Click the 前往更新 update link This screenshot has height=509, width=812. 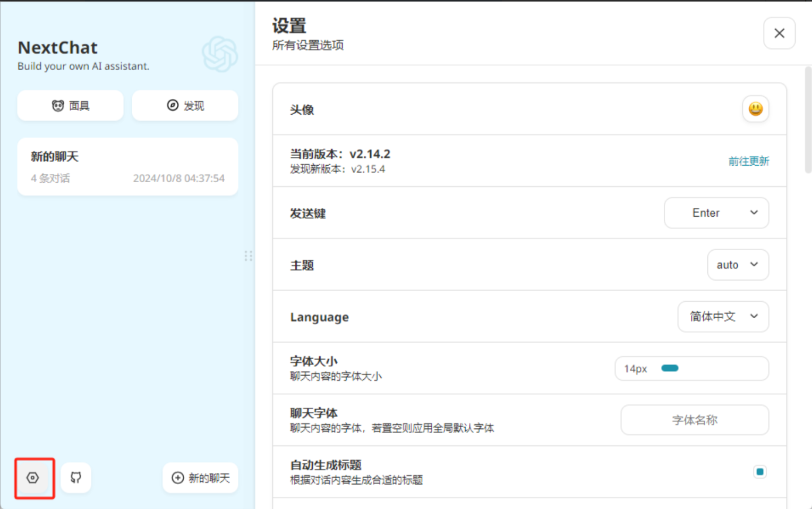748,161
